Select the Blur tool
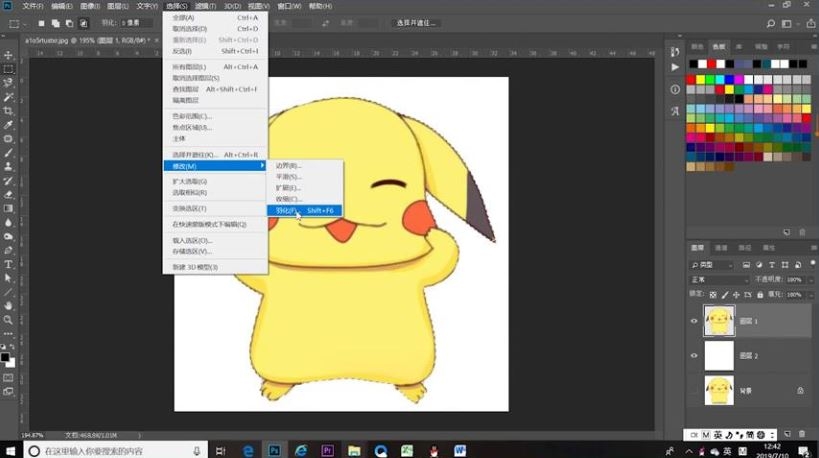 [8, 222]
